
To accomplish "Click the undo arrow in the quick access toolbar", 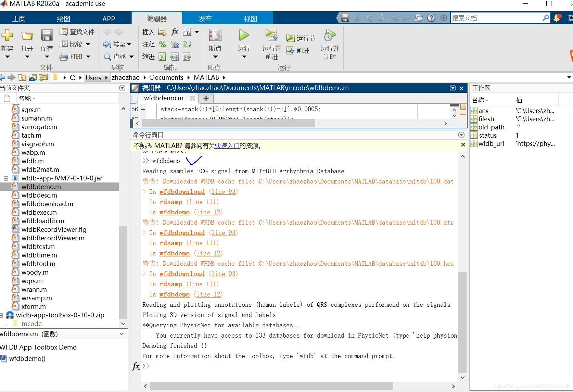I will coord(394,18).
